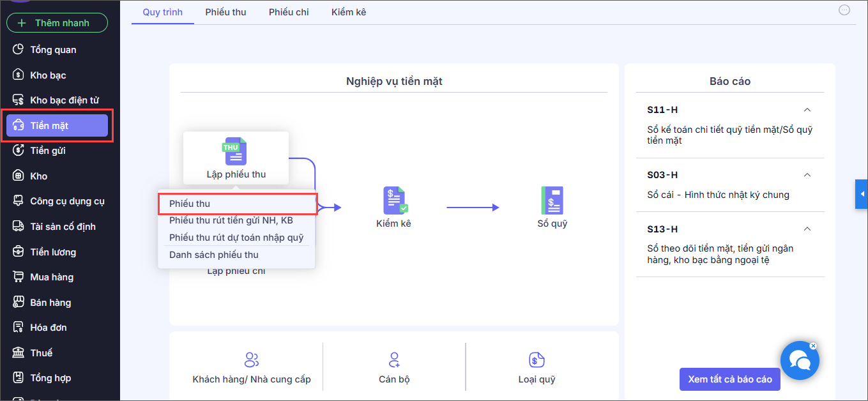Click the Loại quỹ icon
This screenshot has width=868, height=401.
click(537, 359)
